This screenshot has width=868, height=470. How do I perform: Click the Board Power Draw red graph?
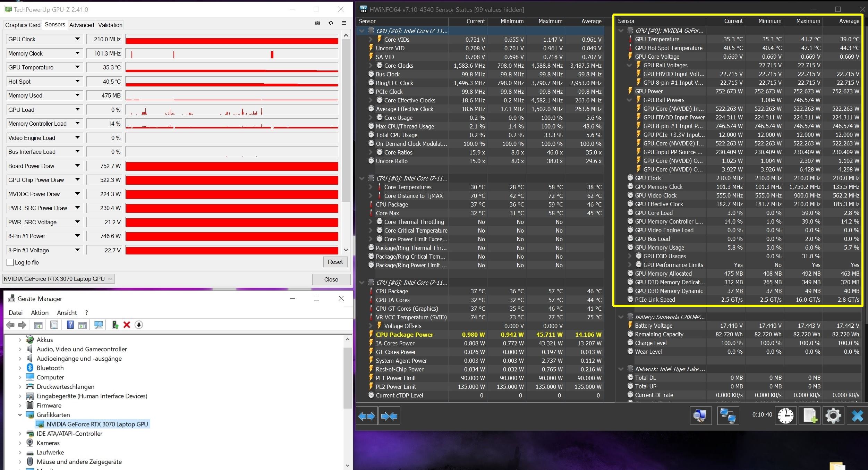pos(232,166)
